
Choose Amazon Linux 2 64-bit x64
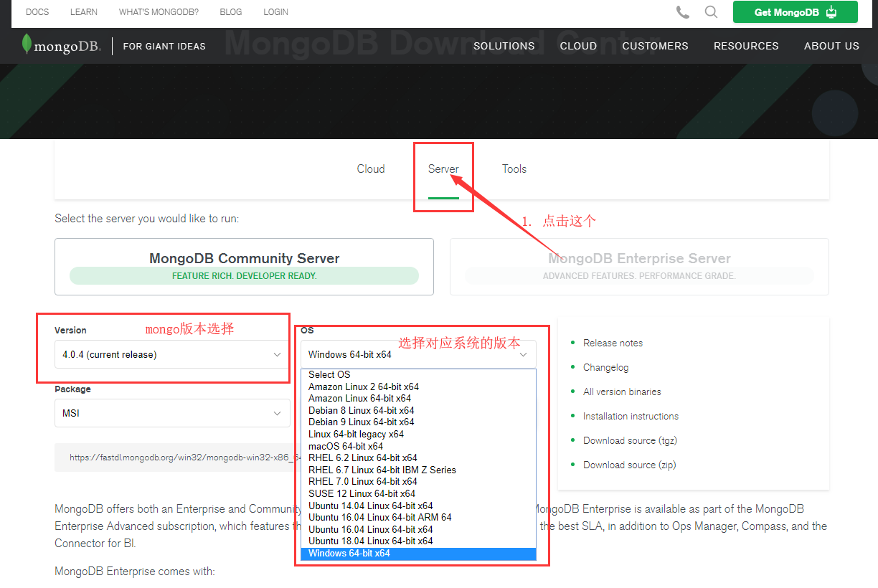click(418, 387)
